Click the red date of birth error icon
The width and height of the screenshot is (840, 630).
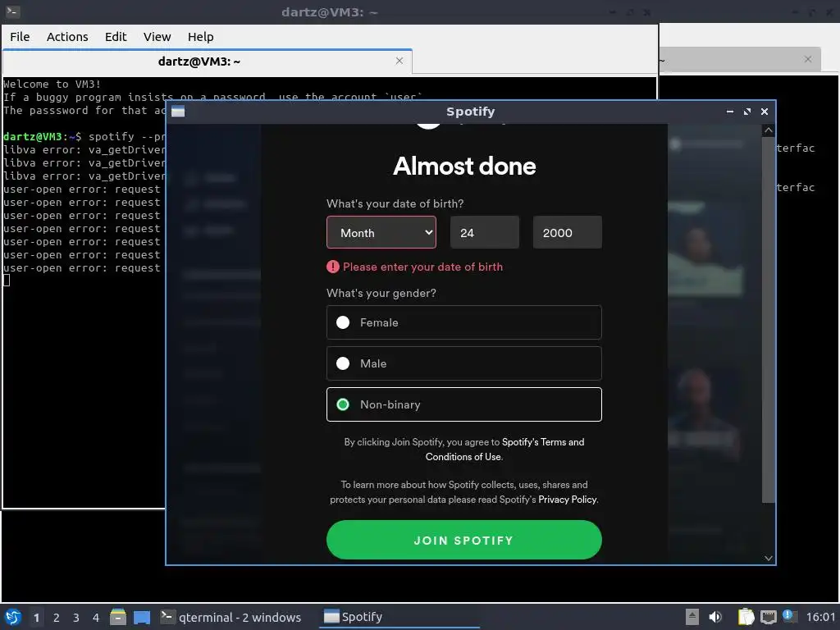pyautogui.click(x=333, y=267)
